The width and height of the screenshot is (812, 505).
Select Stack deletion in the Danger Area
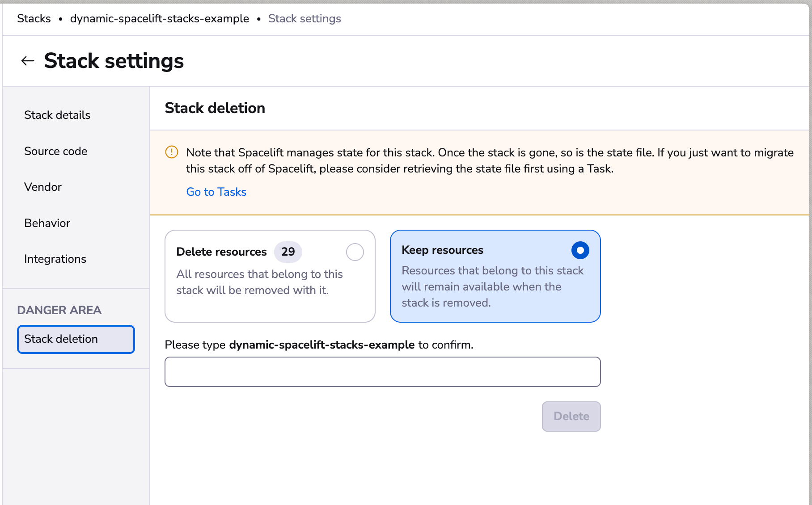click(x=76, y=339)
